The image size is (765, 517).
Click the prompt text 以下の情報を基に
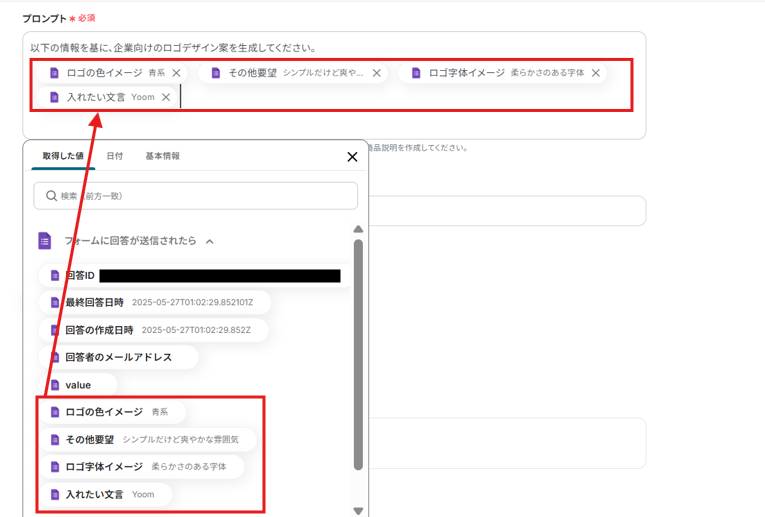pyautogui.click(x=68, y=48)
